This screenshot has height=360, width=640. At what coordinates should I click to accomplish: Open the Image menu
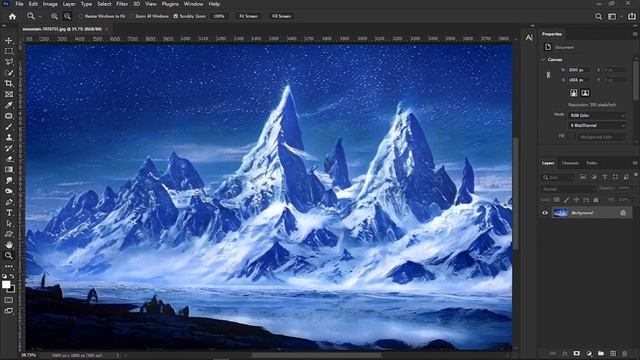50,4
